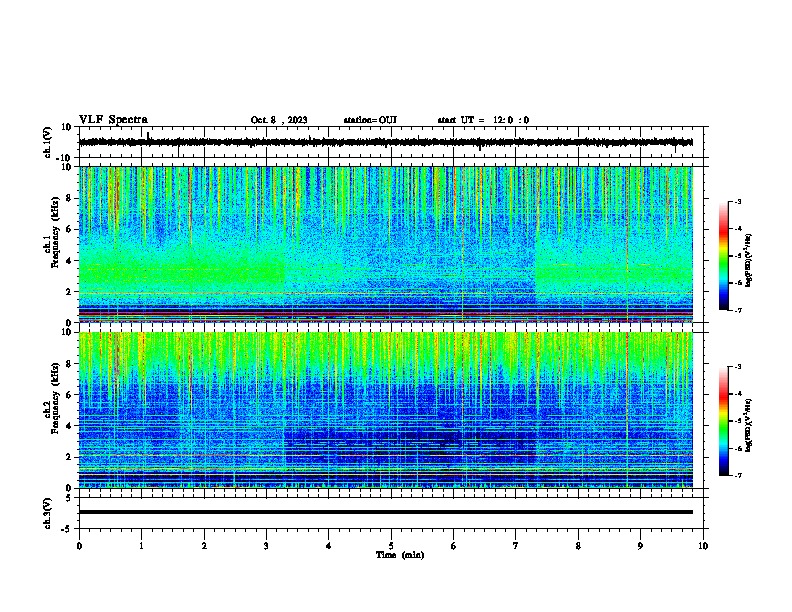Click the 'ch.1(V)' waveform axis label
This screenshot has height=612, width=792.
click(x=48, y=142)
